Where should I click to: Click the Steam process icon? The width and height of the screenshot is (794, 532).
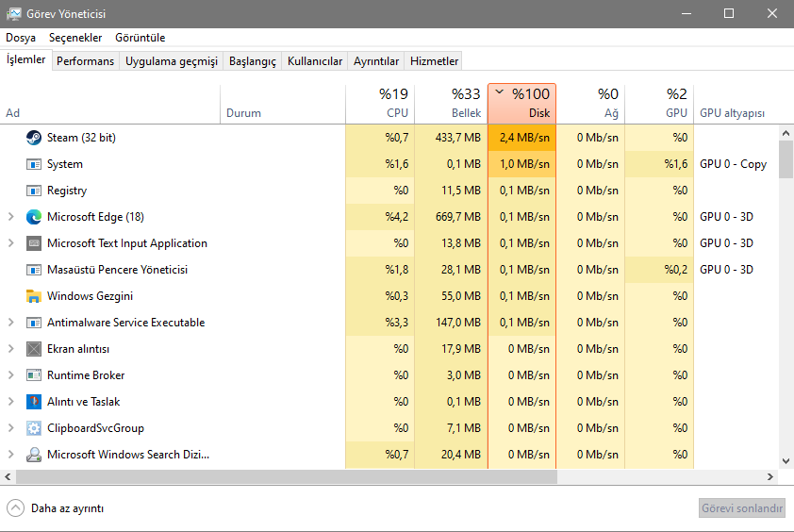point(34,138)
